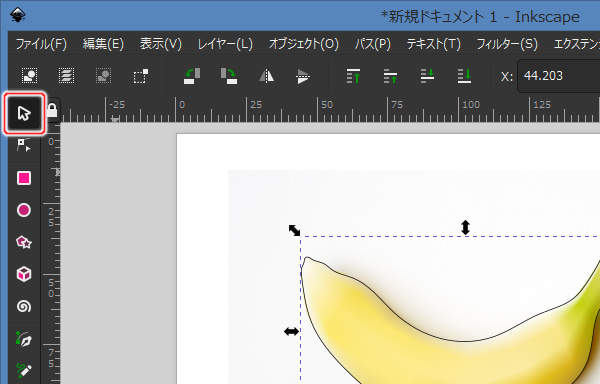
Task: Open the フィルター(S) menu
Action: 507,44
